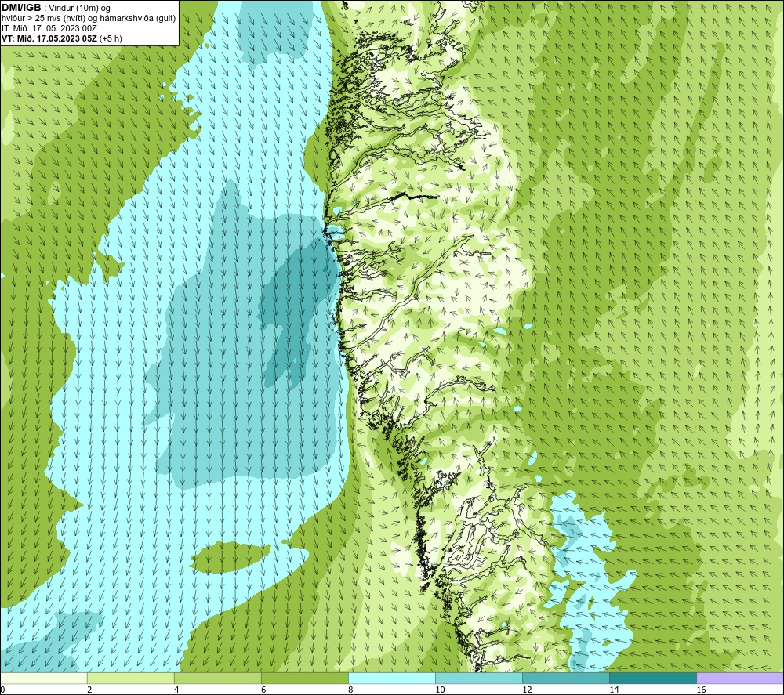Viewport: 784px width, 695px height.
Task: Click the legend scale label "16"
Action: click(x=701, y=690)
